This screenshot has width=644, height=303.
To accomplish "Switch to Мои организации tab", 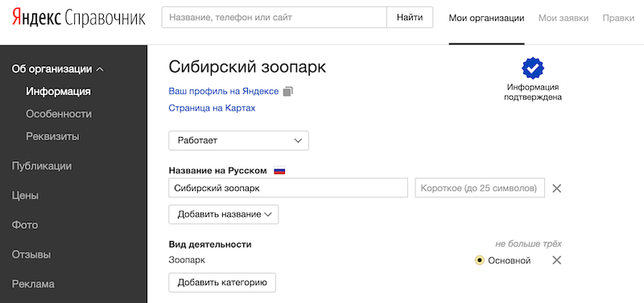I will coord(486,18).
